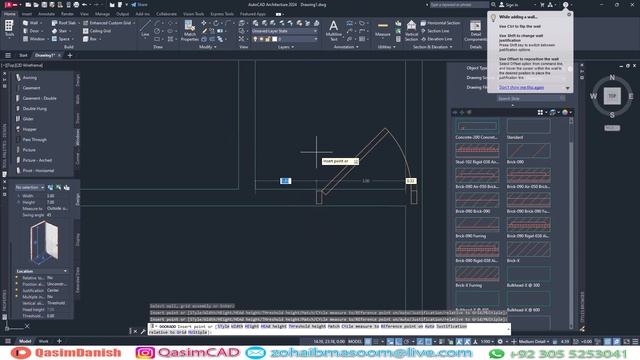Click the Share button in title bar
Image resolution: width=640 pixels, height=360 pixels.
[x=139, y=4]
